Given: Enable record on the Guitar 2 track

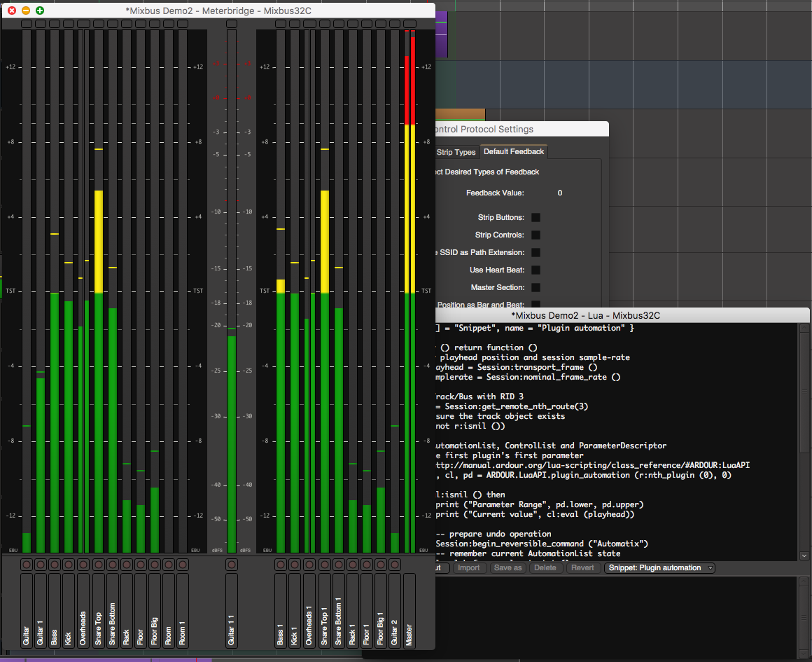Looking at the screenshot, I should [x=395, y=565].
